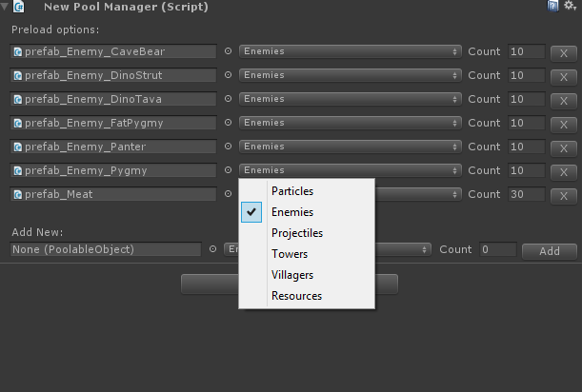The image size is (582, 392).
Task: Select Towers in the category popup
Action: [x=290, y=254]
